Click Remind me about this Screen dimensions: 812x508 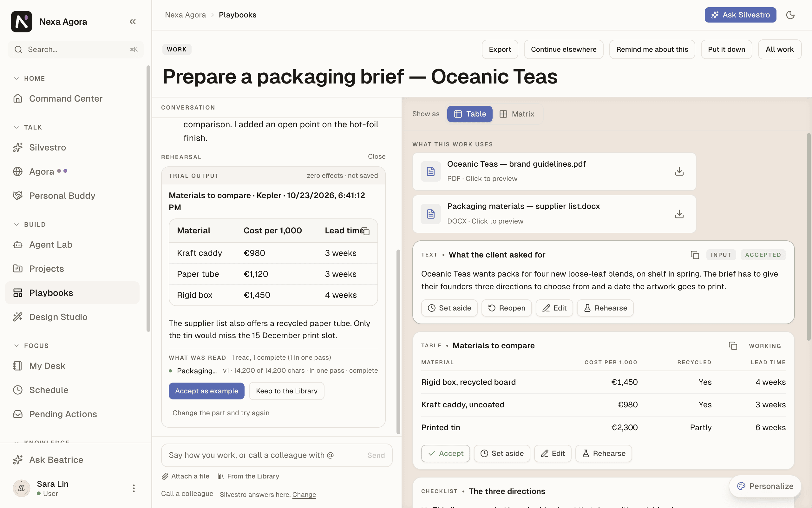click(652, 50)
